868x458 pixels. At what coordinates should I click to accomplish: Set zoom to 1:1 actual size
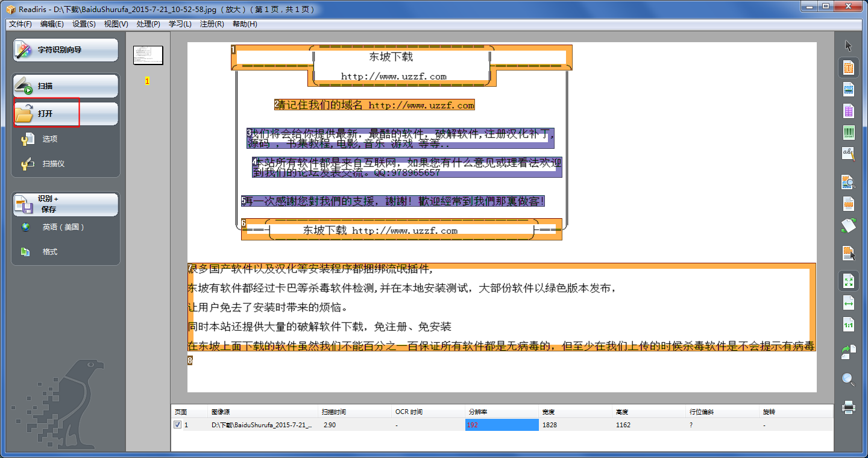(849, 325)
